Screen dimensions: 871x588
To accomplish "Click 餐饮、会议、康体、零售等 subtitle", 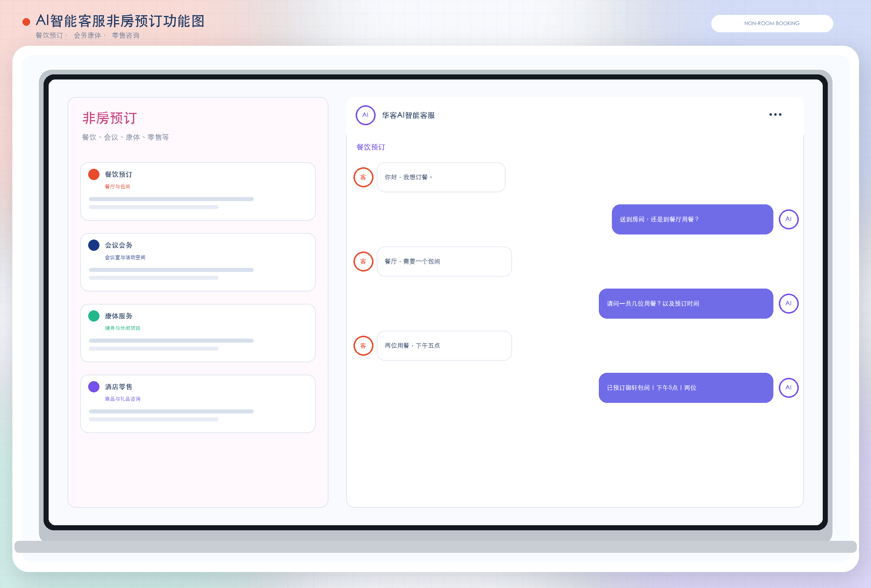I will click(126, 137).
